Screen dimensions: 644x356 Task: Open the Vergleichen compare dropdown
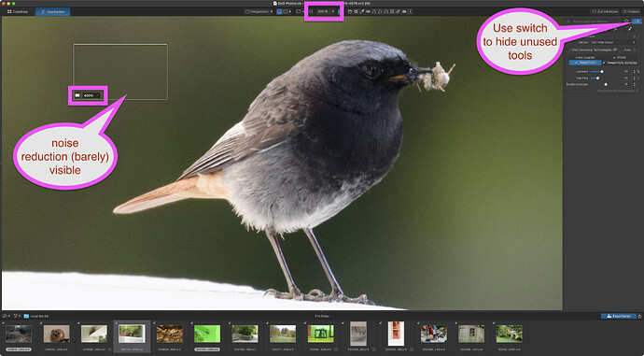pyautogui.click(x=259, y=11)
